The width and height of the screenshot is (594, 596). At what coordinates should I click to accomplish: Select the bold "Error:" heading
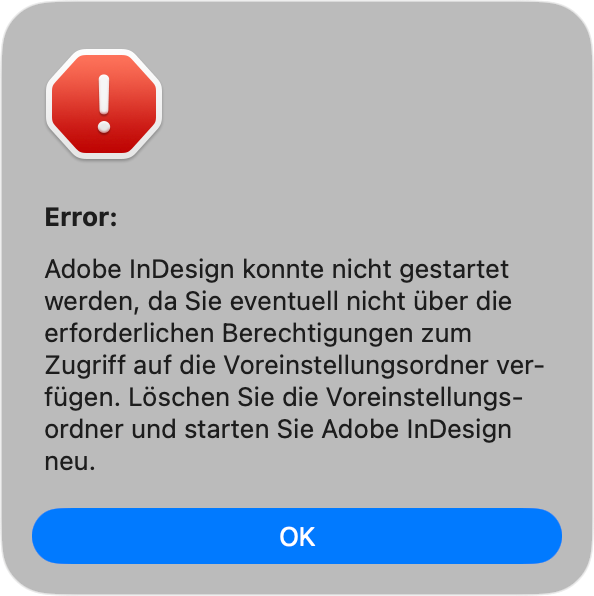pos(81,217)
